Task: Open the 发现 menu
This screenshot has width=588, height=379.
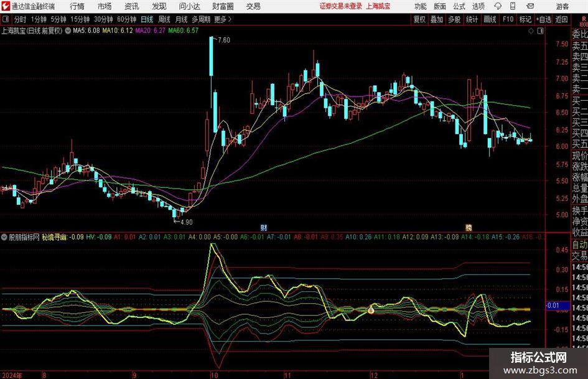Action: pyautogui.click(x=159, y=6)
